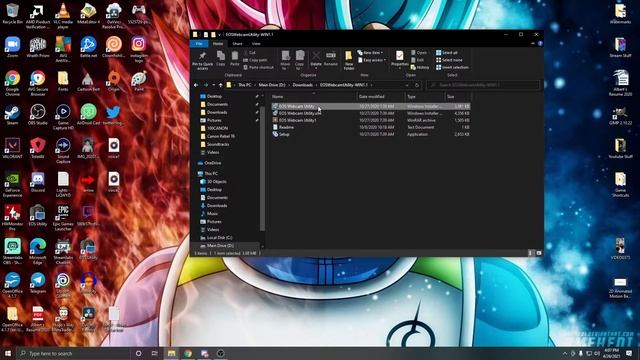Open the recent locations dropdown
640x360 pixels.
pos(213,85)
